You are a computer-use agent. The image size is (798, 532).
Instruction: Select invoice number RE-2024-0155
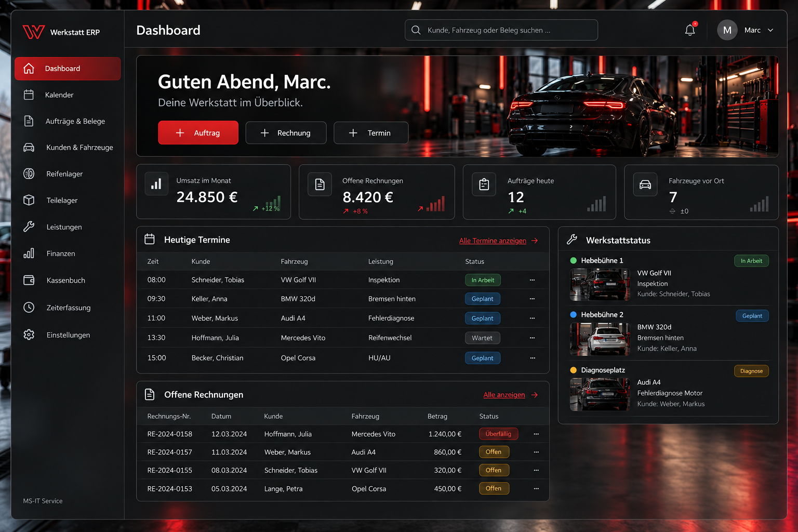tap(170, 470)
